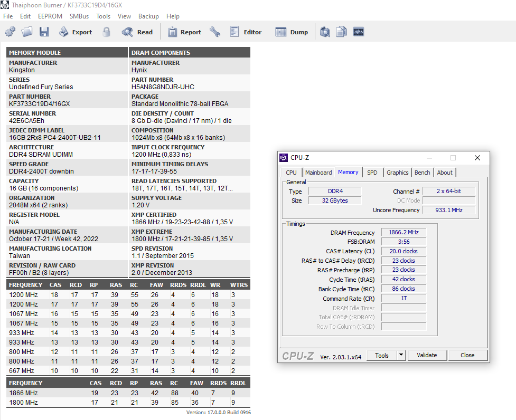516x420 pixels.
Task: Switch to the Bench tab in CPU-Z
Action: 422,173
